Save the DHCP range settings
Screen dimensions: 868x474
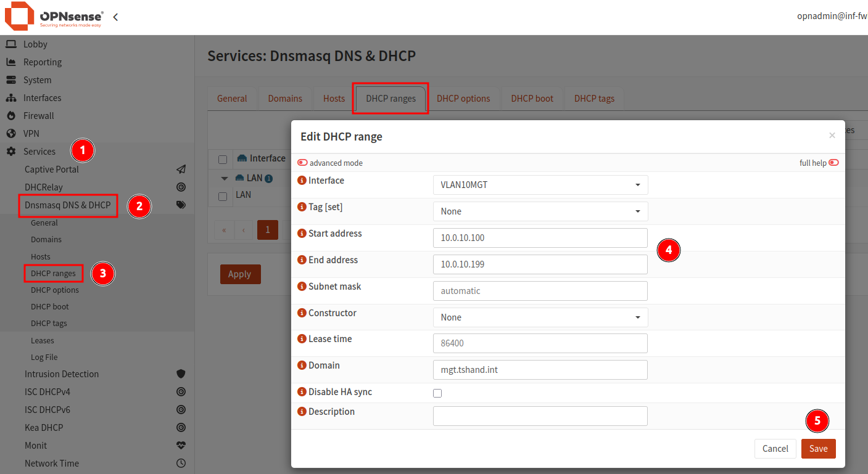tap(818, 448)
